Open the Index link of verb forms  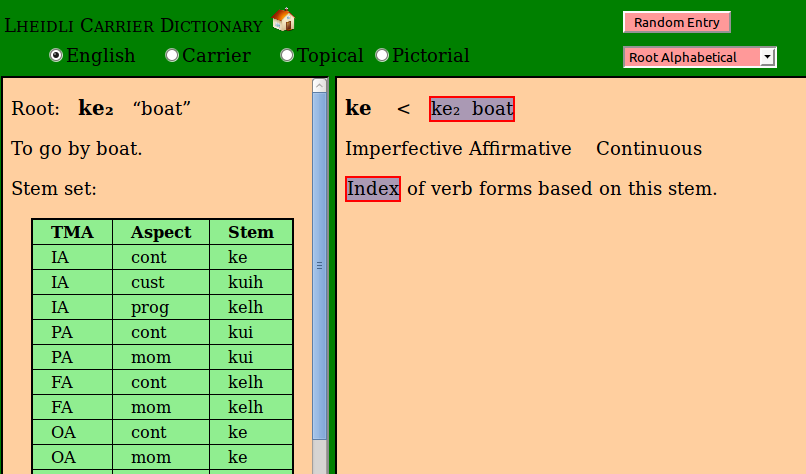373,188
